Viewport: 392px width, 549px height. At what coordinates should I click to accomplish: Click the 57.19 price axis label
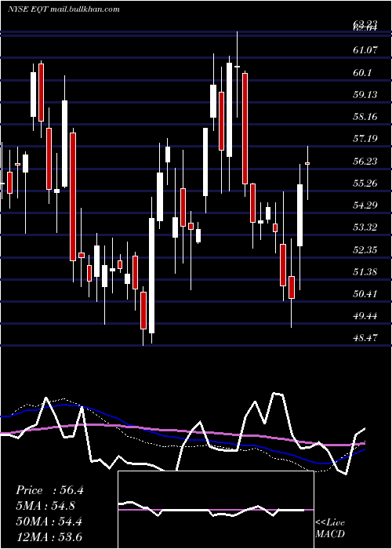point(365,139)
